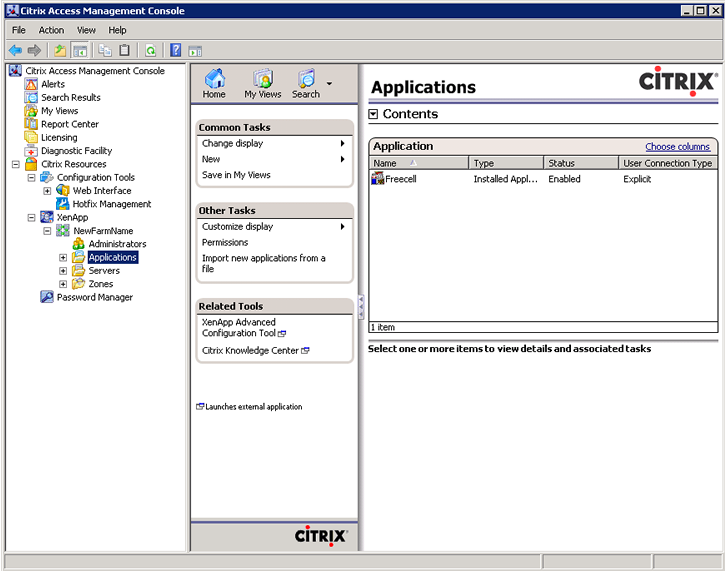Sort by the Name column header
The height and width of the screenshot is (571, 725).
click(x=419, y=163)
